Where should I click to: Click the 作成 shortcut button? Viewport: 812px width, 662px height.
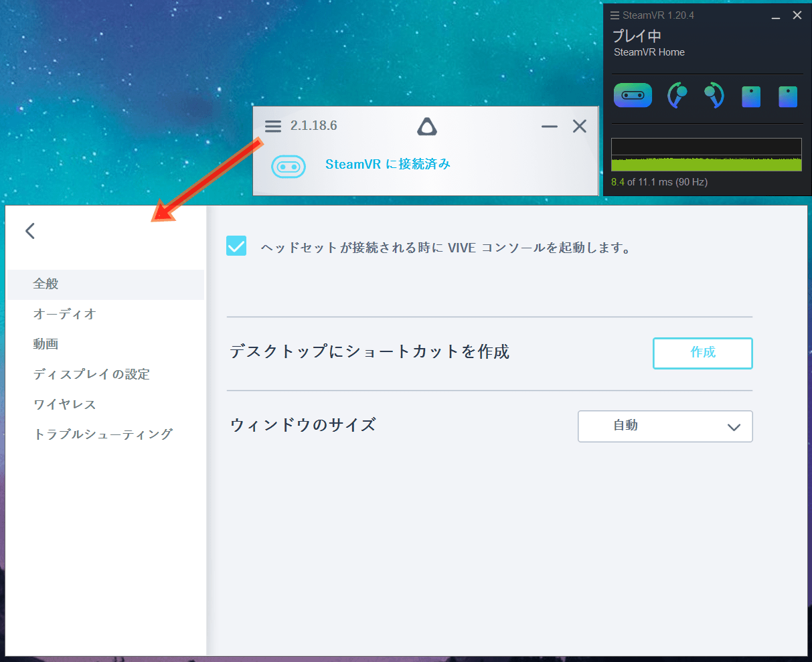click(703, 353)
